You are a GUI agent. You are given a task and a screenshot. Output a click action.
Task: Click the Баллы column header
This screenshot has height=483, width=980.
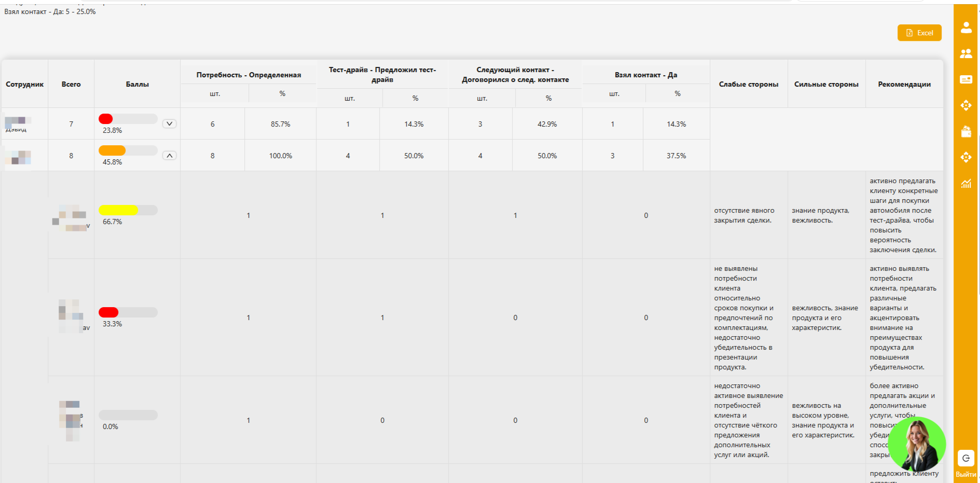pos(137,84)
